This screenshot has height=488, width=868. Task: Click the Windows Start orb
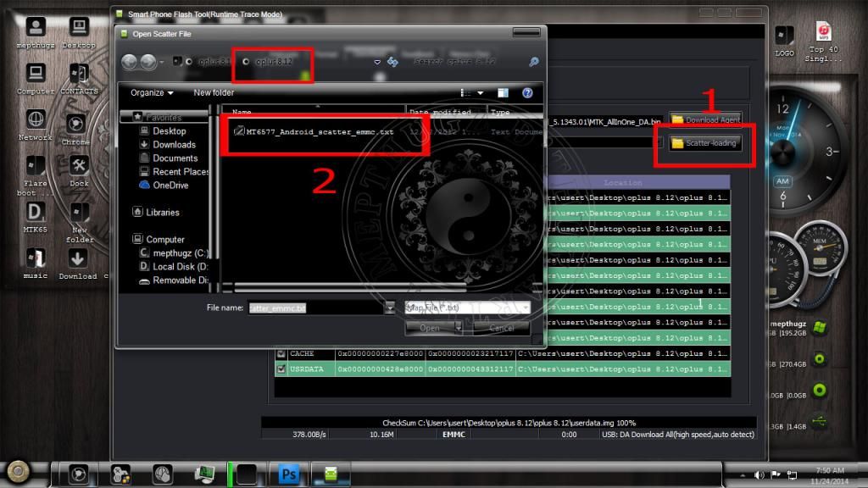point(18,472)
